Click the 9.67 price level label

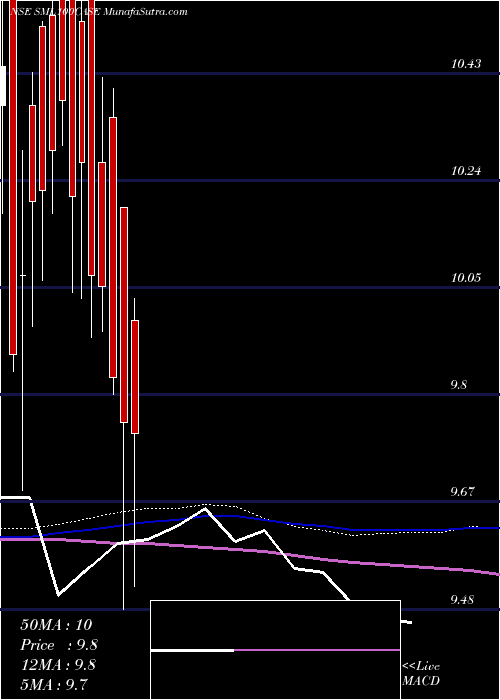462,492
